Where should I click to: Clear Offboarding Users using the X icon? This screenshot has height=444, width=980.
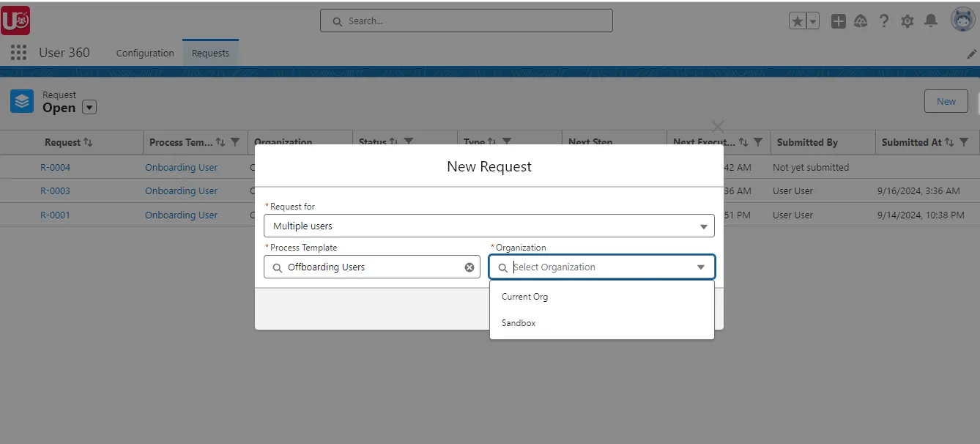(469, 267)
